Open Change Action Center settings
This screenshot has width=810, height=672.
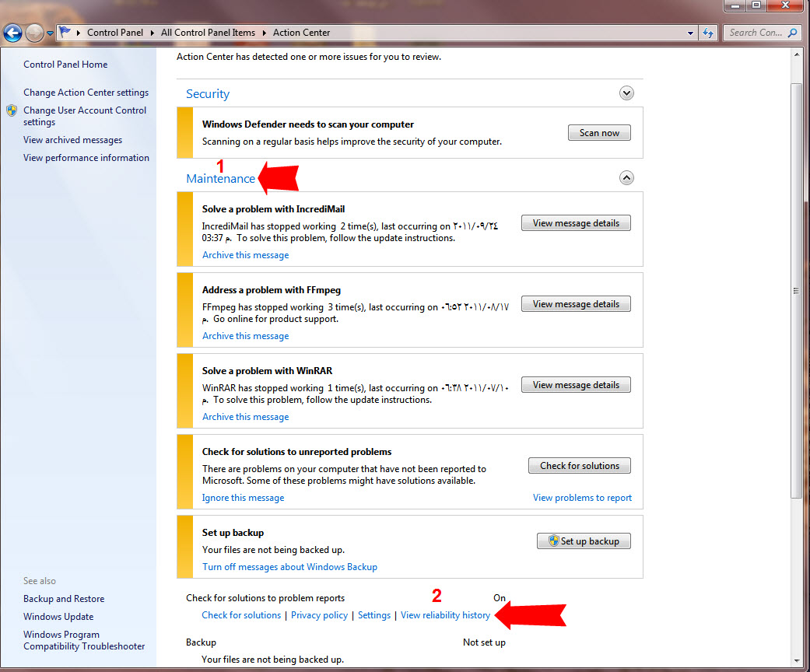[x=86, y=93]
